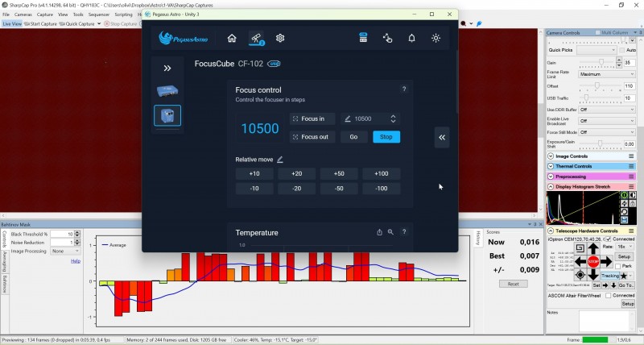Move focuser by +100 steps
The height and width of the screenshot is (345, 644).
pyautogui.click(x=381, y=173)
